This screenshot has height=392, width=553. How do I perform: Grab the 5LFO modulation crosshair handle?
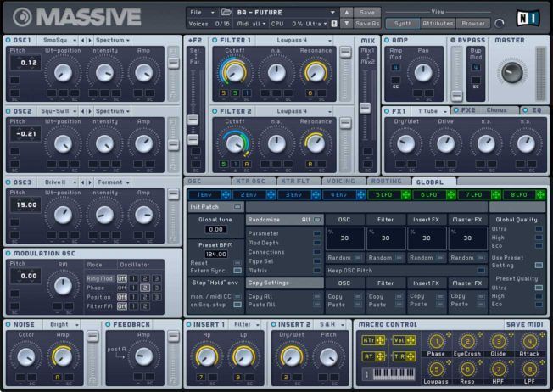(x=406, y=194)
